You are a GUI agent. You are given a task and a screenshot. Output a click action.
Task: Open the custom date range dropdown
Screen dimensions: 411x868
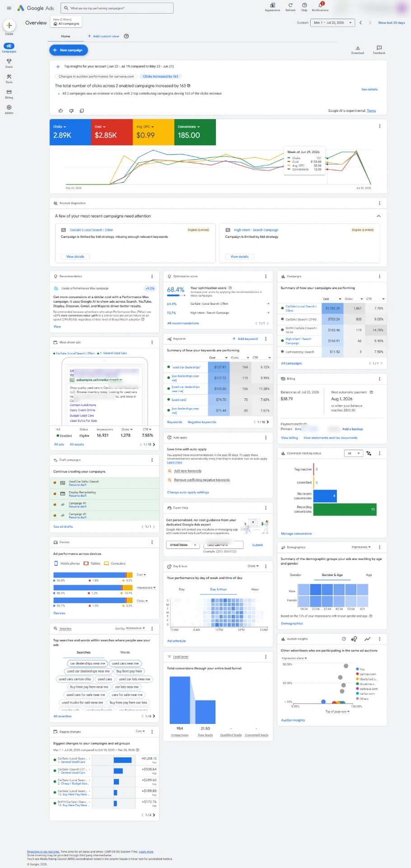point(333,23)
